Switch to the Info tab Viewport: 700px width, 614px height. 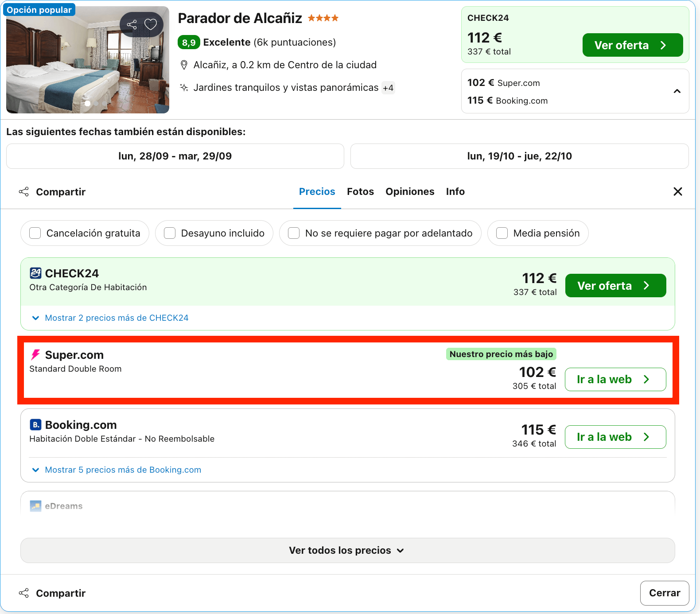pyautogui.click(x=455, y=191)
